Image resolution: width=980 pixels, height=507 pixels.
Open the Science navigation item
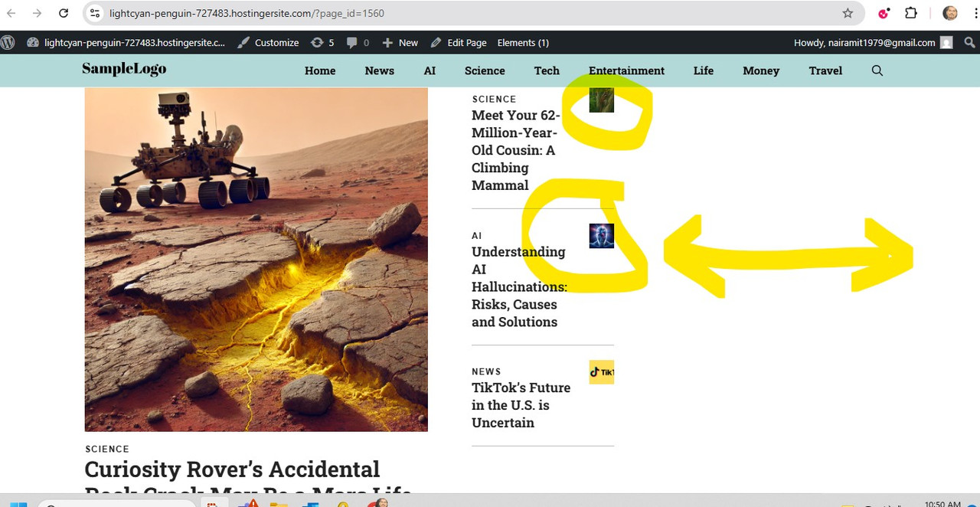click(485, 70)
